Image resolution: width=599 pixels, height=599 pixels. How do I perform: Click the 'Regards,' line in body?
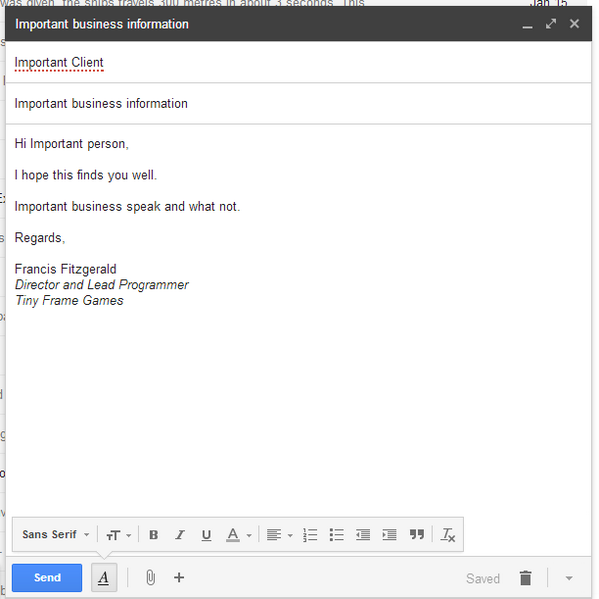(40, 238)
